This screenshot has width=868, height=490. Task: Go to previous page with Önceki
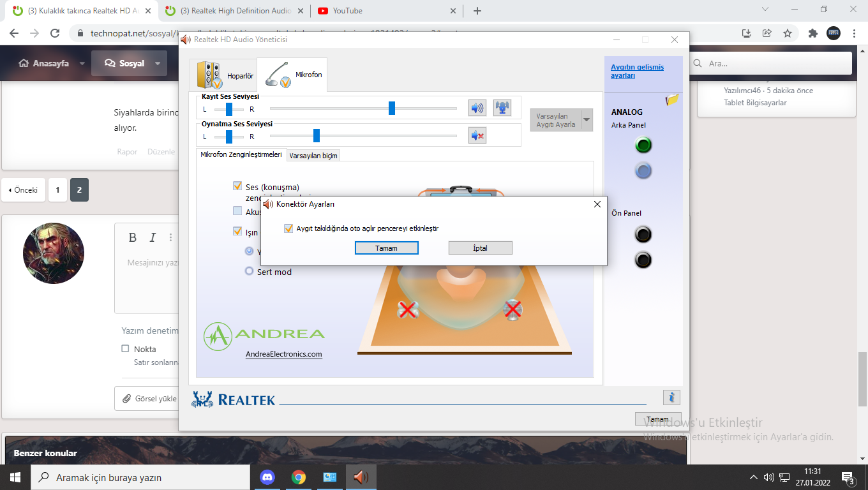coord(24,190)
